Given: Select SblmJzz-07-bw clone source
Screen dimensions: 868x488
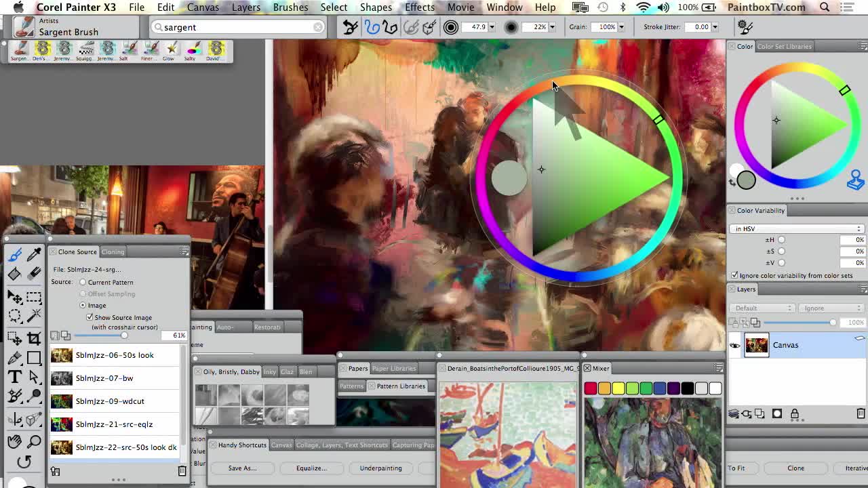Looking at the screenshot, I should pos(116,378).
